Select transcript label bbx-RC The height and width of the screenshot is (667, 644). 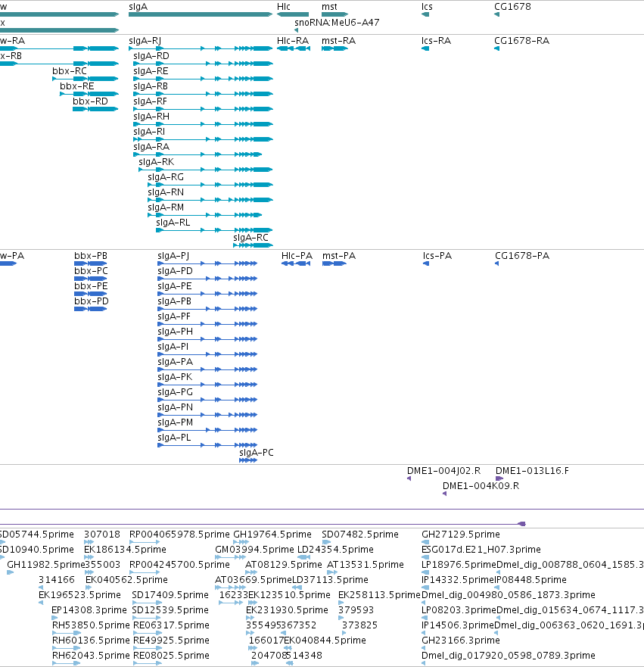(70, 71)
